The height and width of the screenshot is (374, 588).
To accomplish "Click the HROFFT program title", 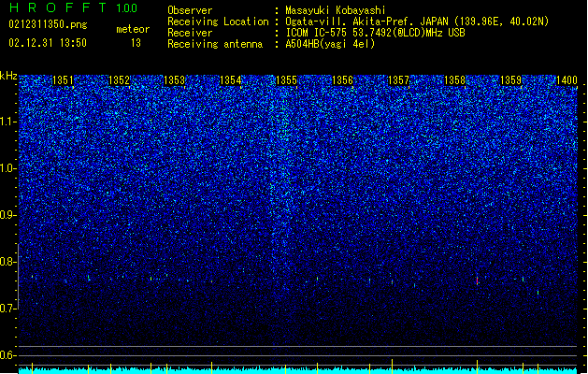I will point(58,7).
